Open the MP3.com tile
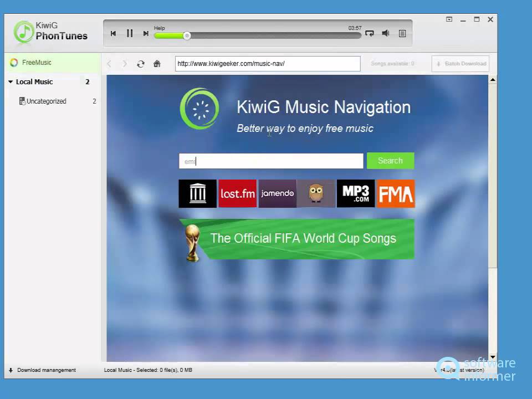532x399 pixels. pos(356,193)
